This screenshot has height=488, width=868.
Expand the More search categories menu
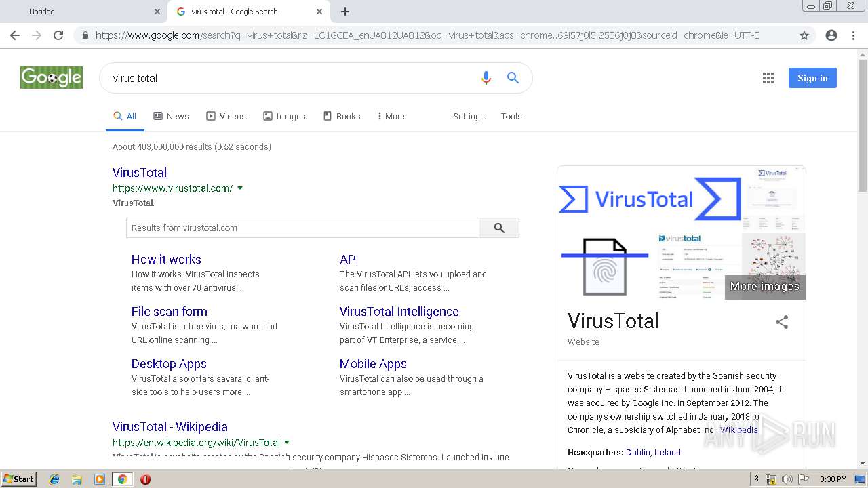point(391,117)
